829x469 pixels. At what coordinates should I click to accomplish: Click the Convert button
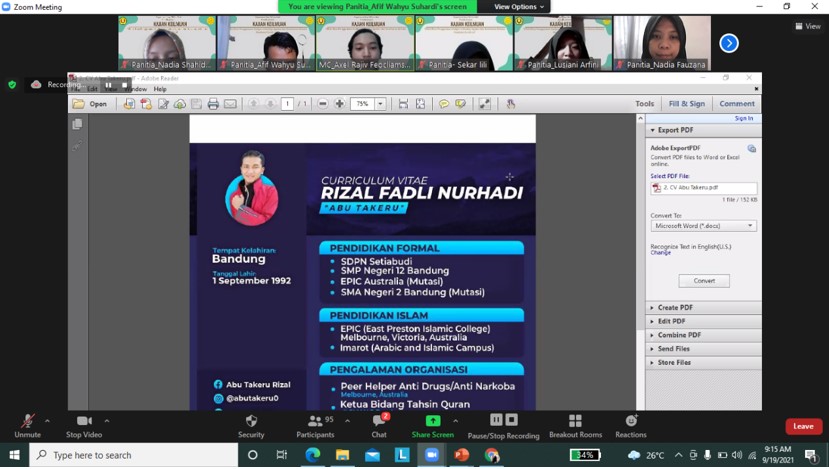[704, 281]
